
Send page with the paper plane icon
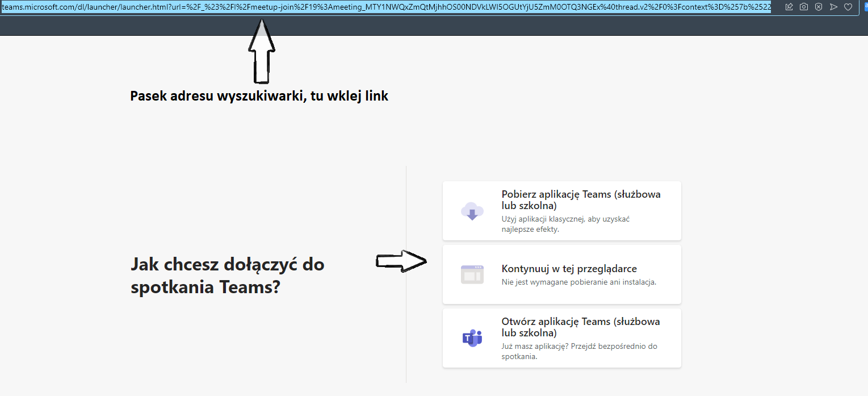(x=833, y=7)
